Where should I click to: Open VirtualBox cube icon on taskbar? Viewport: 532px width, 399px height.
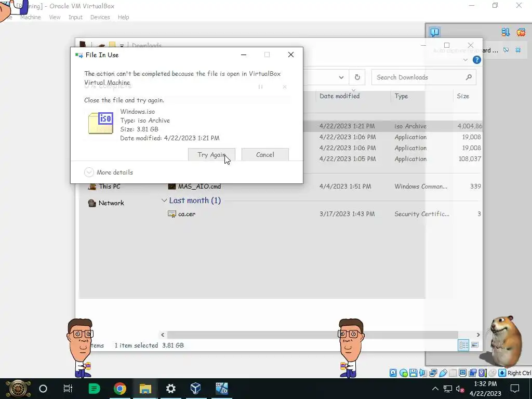[x=196, y=389]
